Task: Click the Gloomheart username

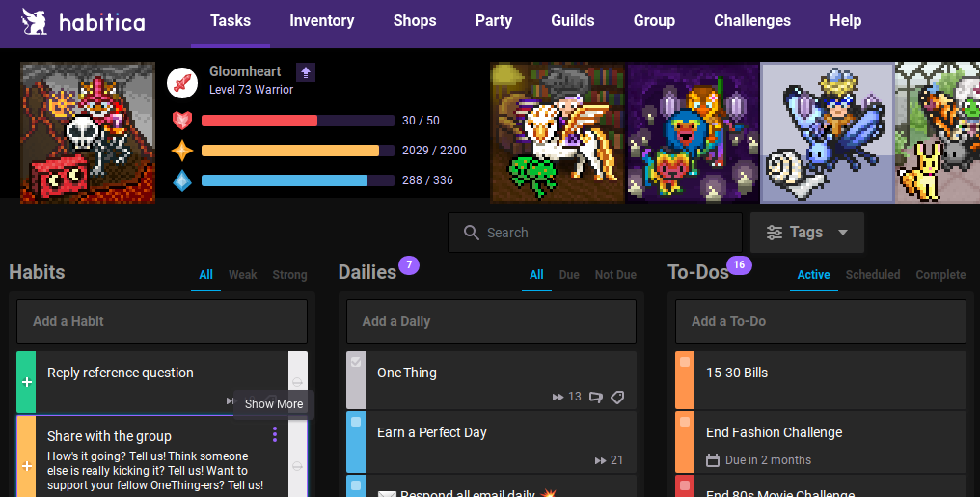Action: click(x=245, y=71)
